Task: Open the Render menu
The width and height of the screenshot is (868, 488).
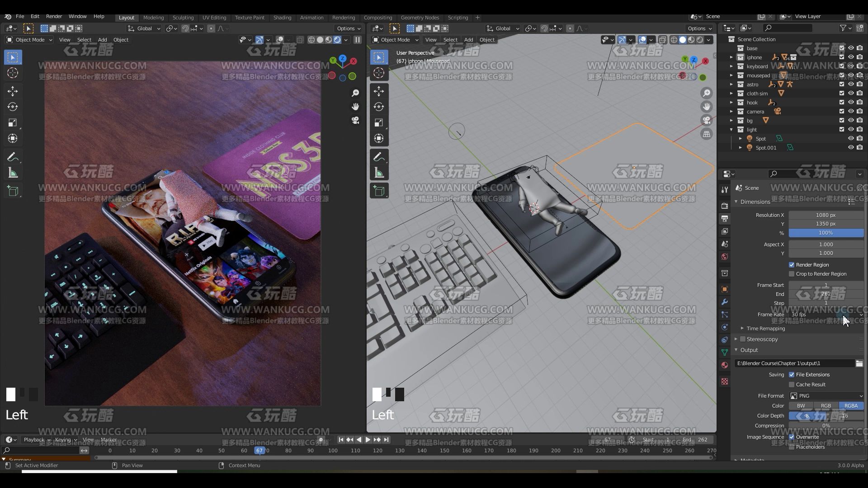Action: [54, 16]
